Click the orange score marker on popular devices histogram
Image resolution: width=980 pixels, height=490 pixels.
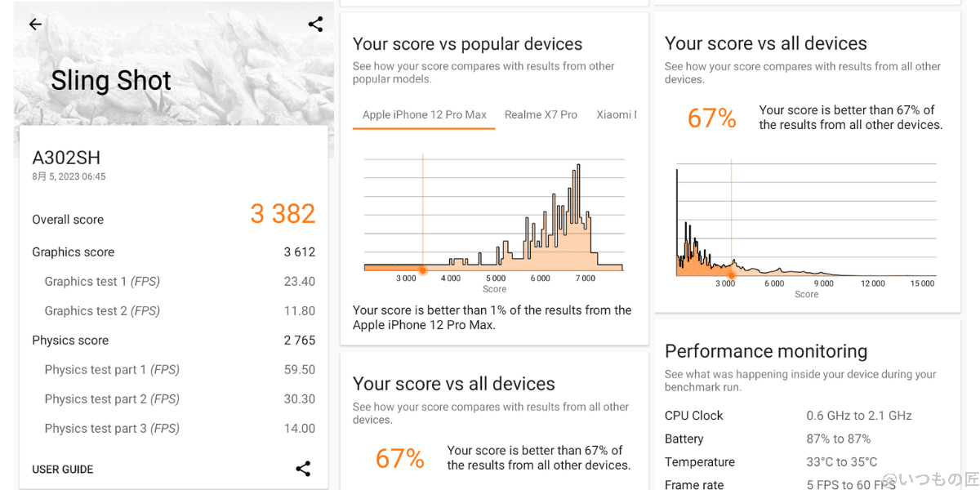tap(423, 269)
